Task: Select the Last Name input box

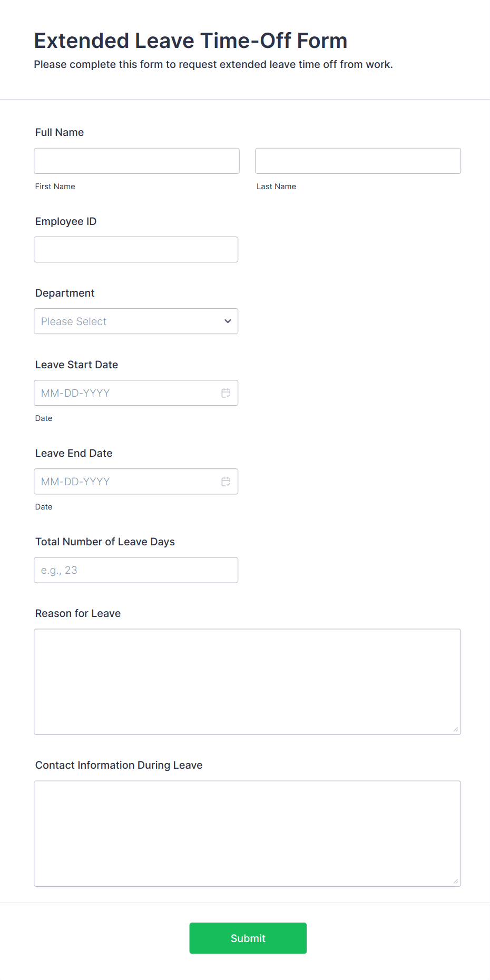Action: click(357, 161)
